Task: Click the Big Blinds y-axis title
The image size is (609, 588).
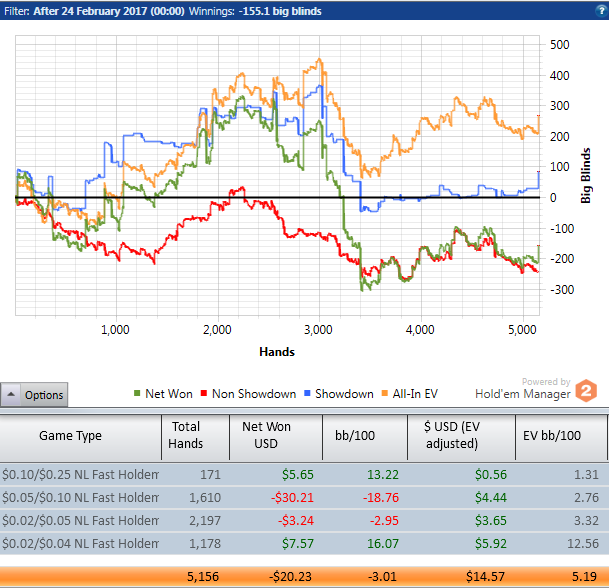Action: (585, 176)
